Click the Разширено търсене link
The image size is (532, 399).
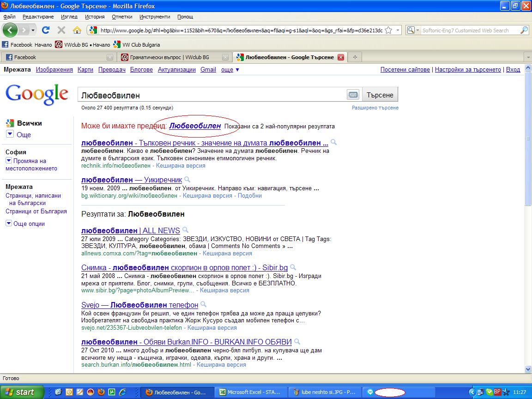pos(375,108)
